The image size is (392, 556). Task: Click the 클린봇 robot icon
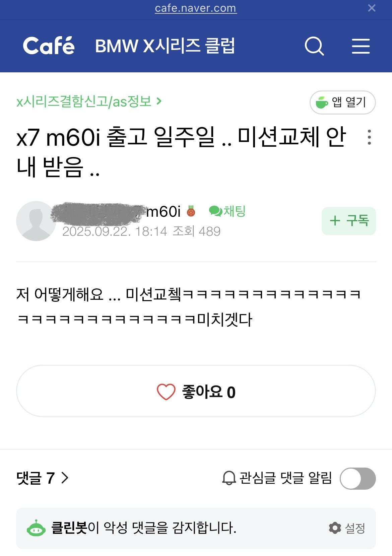[36, 528]
